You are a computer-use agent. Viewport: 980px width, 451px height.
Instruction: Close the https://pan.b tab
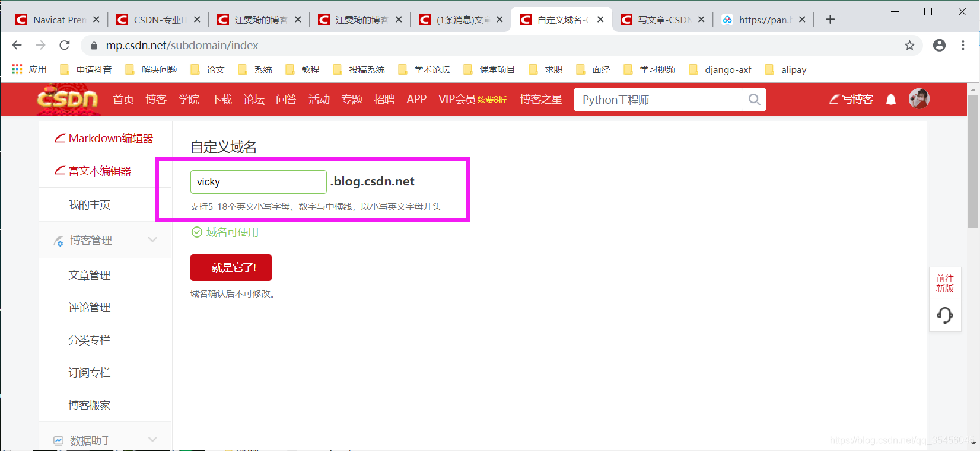coord(802,20)
